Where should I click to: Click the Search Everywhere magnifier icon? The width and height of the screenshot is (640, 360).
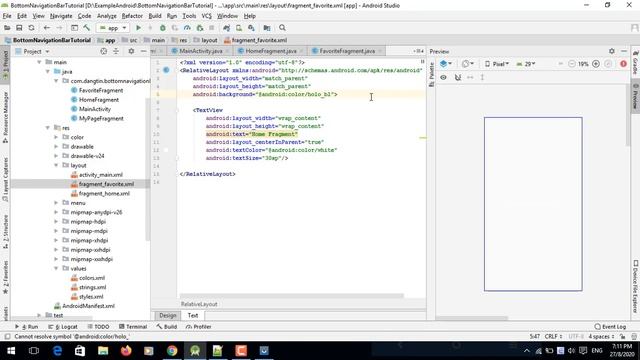[282, 28]
